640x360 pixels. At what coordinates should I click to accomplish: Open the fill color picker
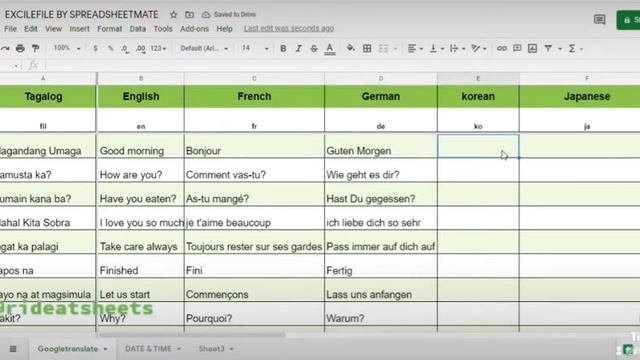pos(350,49)
